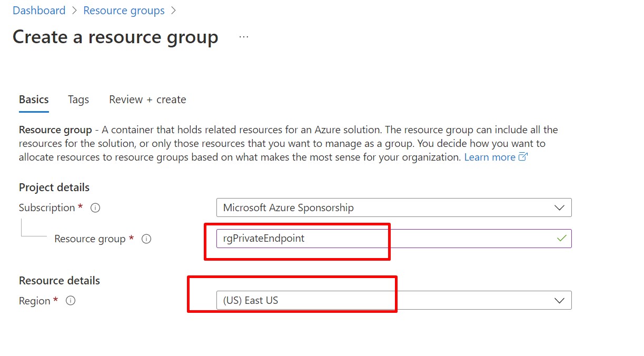Go to the Review + create tab
Viewport: 644px width, 356px height.
point(147,100)
